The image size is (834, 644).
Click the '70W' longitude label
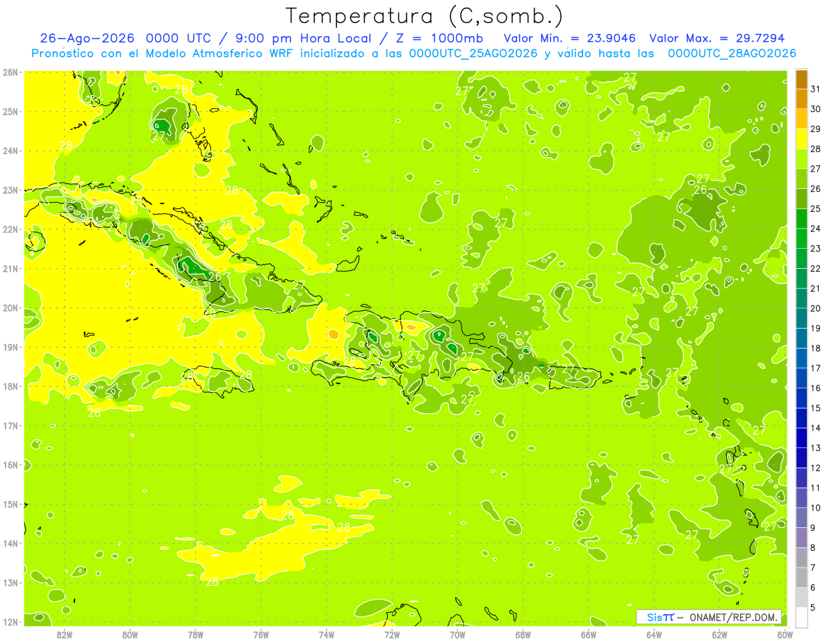[457, 634]
